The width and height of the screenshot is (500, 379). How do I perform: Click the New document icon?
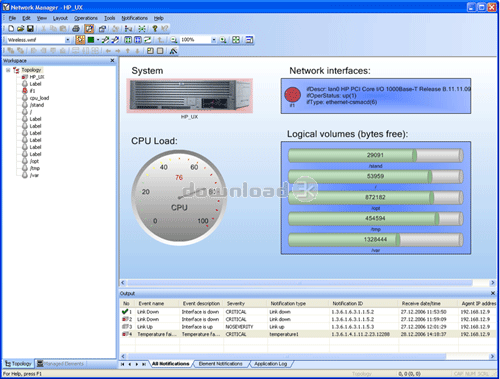[x=11, y=29]
